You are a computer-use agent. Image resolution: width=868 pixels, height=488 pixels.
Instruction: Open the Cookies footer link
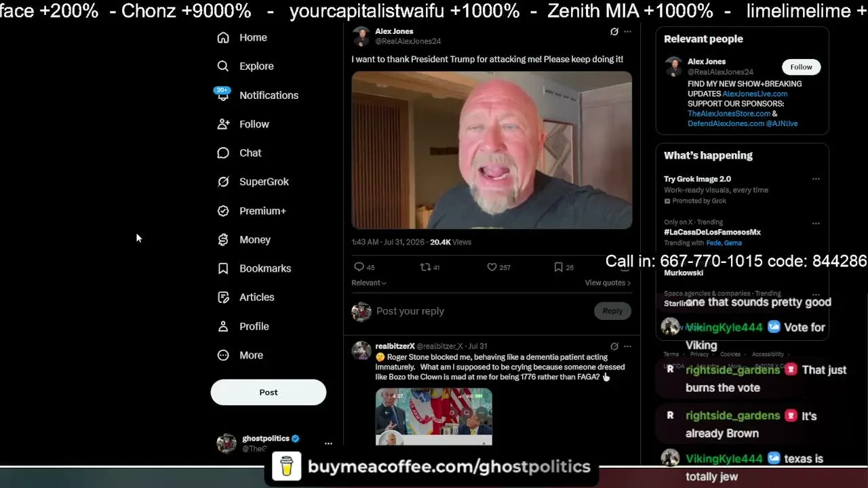coord(730,354)
